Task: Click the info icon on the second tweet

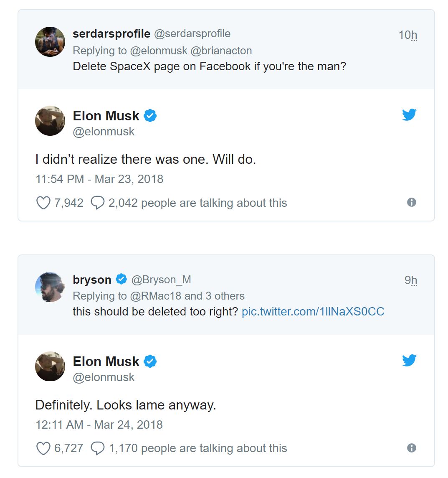Action: (411, 448)
